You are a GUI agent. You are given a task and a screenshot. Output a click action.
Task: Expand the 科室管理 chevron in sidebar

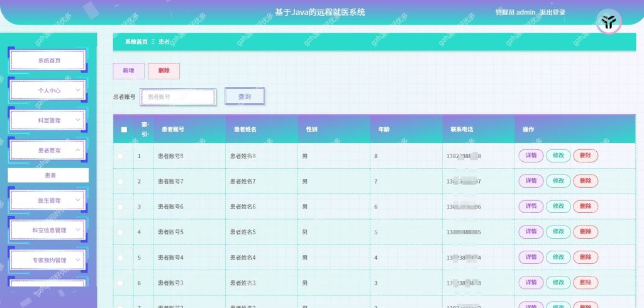(77, 120)
